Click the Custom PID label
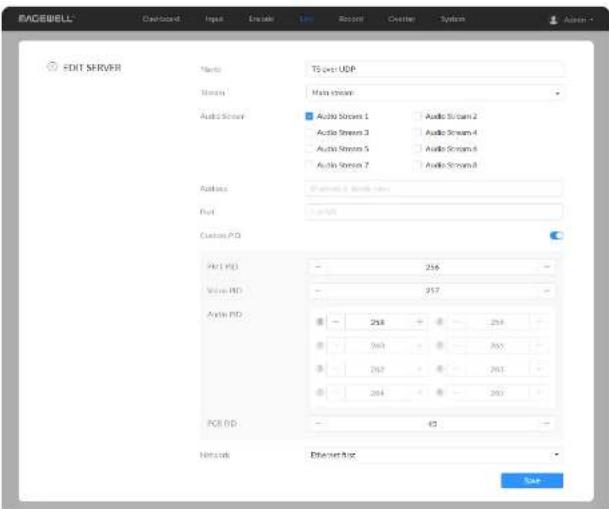Screen dimensions: 609x509 coord(220,235)
